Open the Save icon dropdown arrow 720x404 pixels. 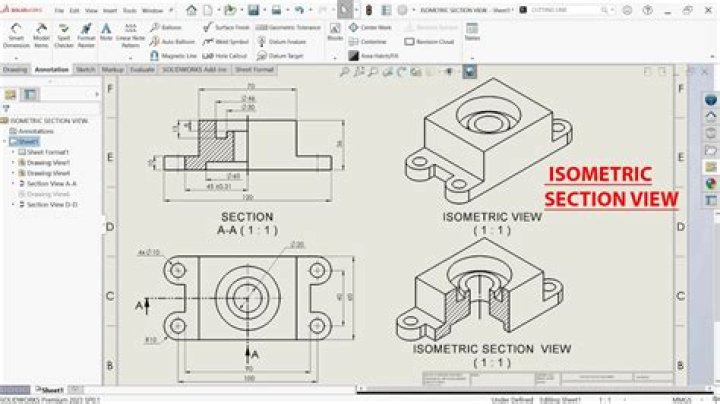pyautogui.click(x=264, y=10)
